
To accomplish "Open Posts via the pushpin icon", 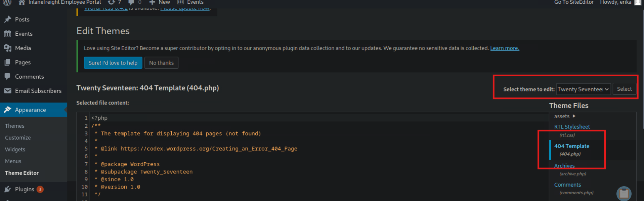I will 8,19.
